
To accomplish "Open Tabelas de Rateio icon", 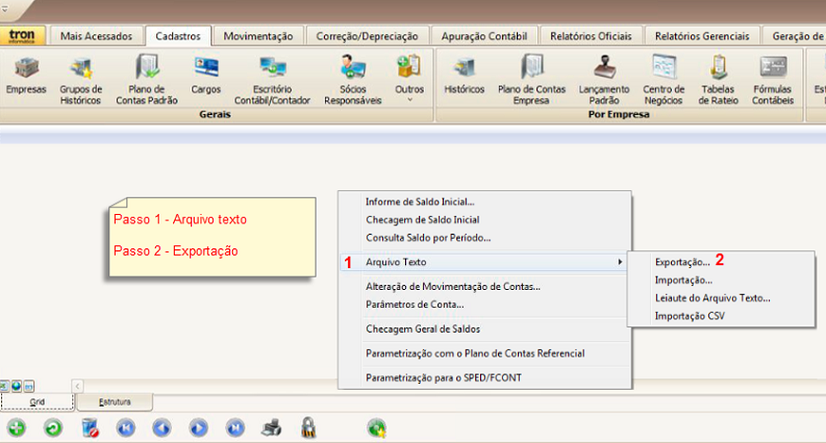I will tap(718, 74).
